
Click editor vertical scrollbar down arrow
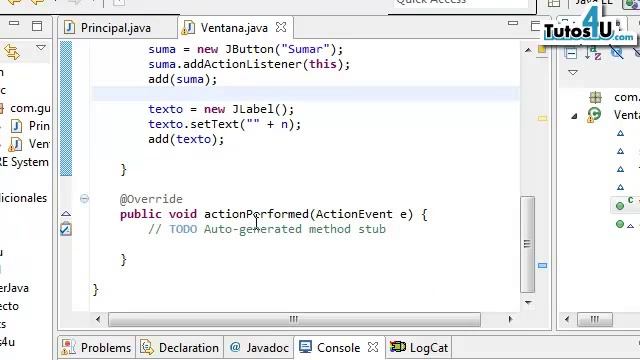click(x=528, y=302)
